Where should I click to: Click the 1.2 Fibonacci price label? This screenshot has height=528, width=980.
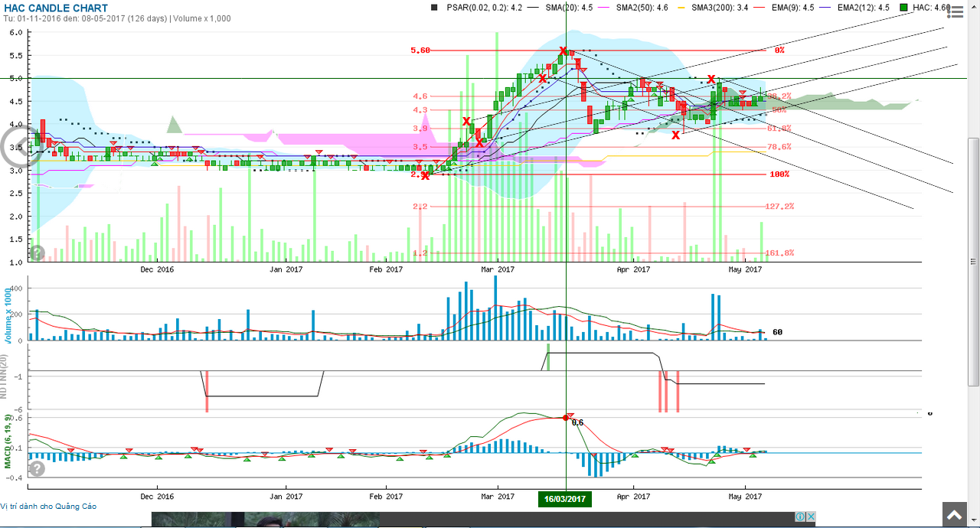420,253
